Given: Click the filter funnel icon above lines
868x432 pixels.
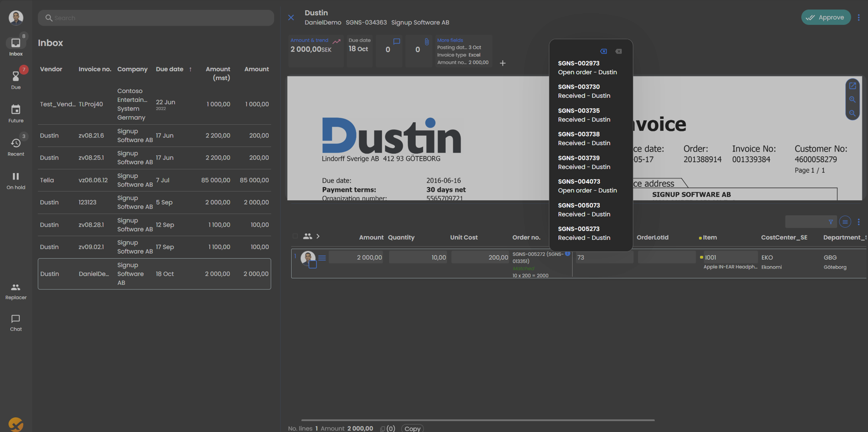Looking at the screenshot, I should (831, 222).
